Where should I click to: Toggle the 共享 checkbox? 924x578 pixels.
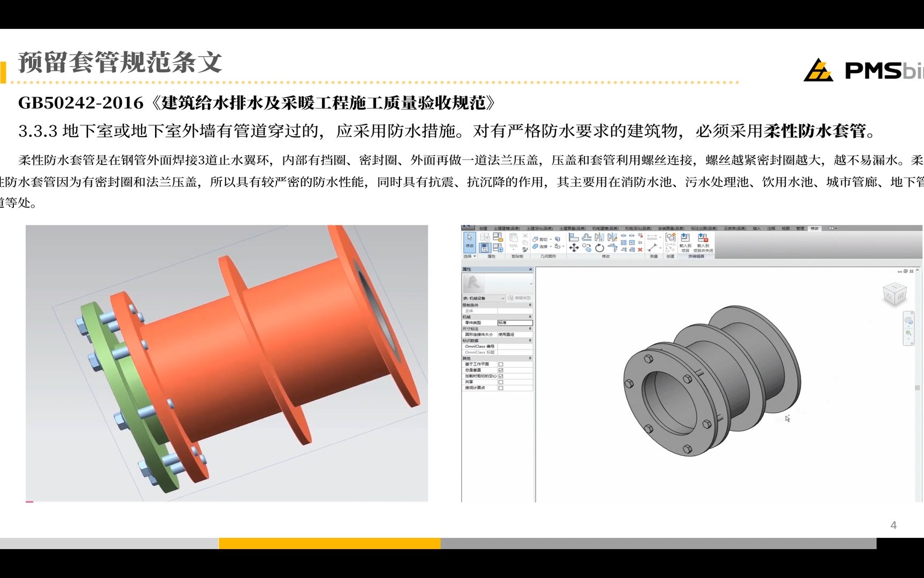pos(500,382)
